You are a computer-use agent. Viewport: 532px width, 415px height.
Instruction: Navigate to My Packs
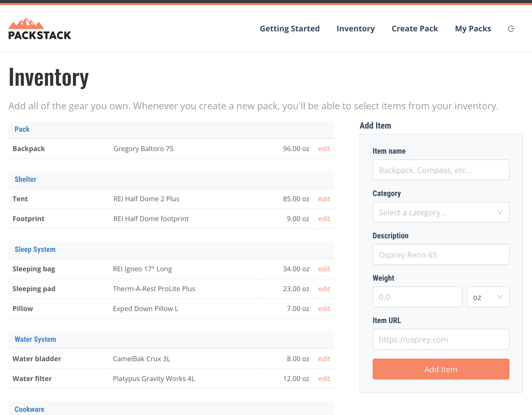473,28
